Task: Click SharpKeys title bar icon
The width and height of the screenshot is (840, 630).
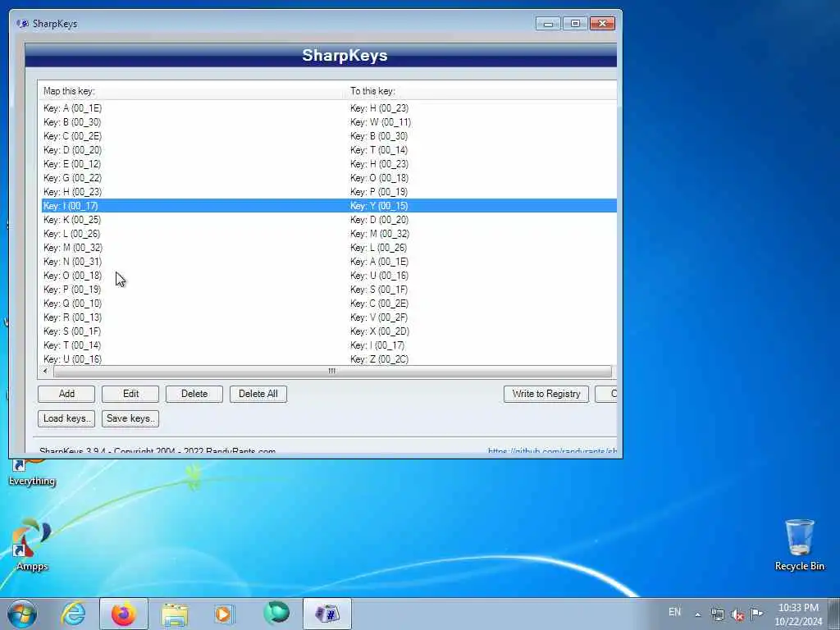Action: pyautogui.click(x=22, y=24)
